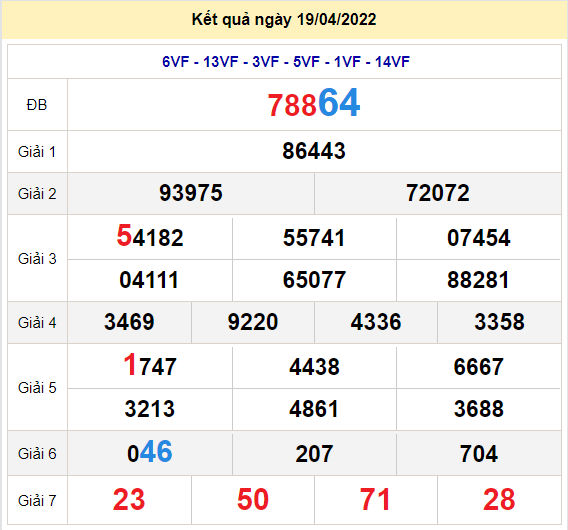This screenshot has height=530, width=568.
Task: Select sixth prize number 207
Action: [x=314, y=454]
